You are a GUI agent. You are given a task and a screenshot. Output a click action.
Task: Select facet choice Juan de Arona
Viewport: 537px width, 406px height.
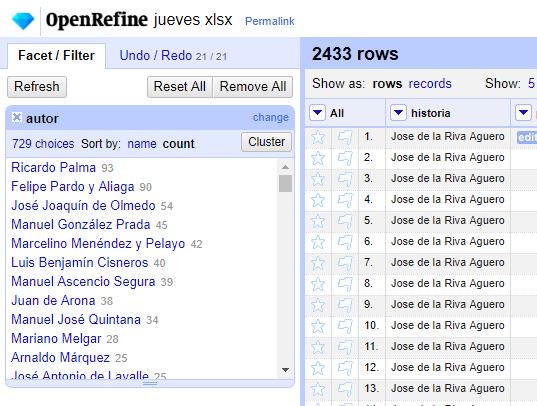point(53,300)
